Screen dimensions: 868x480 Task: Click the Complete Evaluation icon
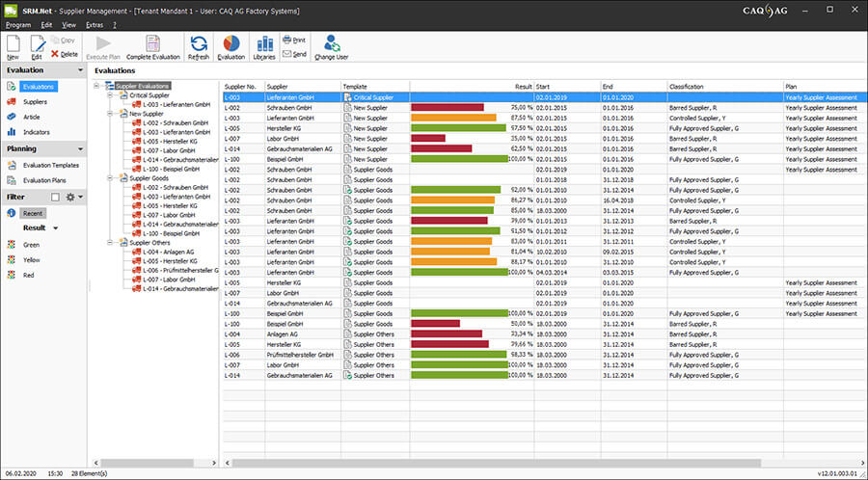[152, 45]
